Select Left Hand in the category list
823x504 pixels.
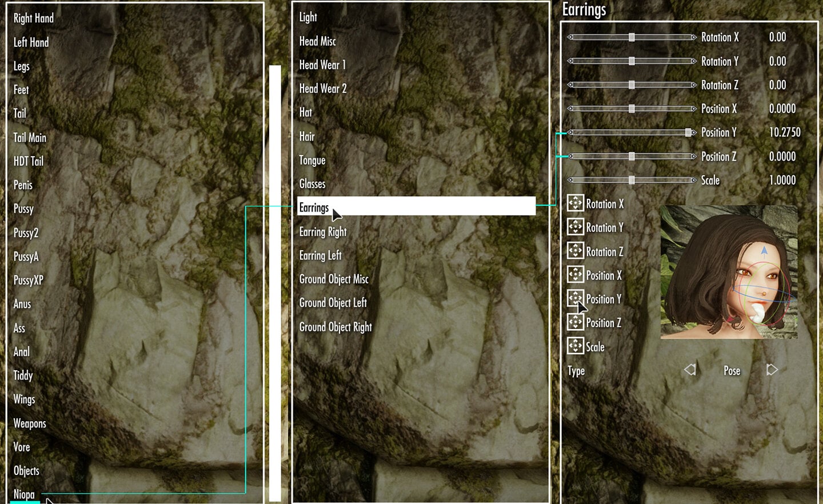31,42
